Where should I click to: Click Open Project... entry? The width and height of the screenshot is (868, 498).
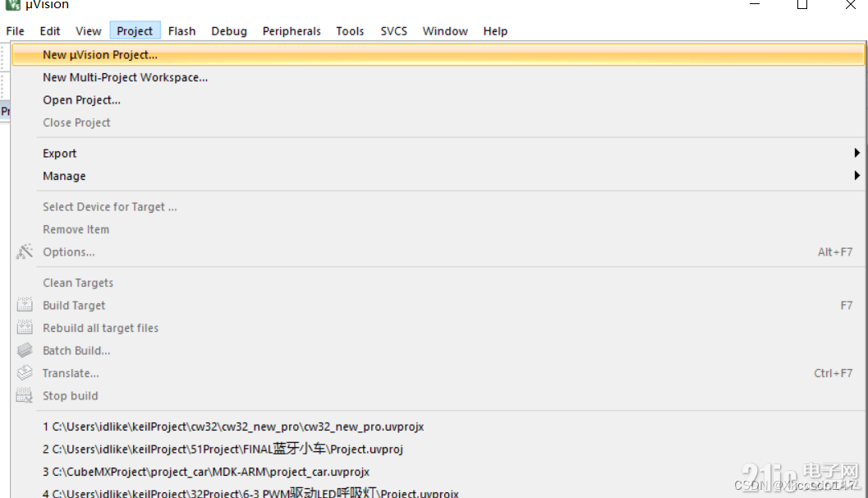(438, 100)
